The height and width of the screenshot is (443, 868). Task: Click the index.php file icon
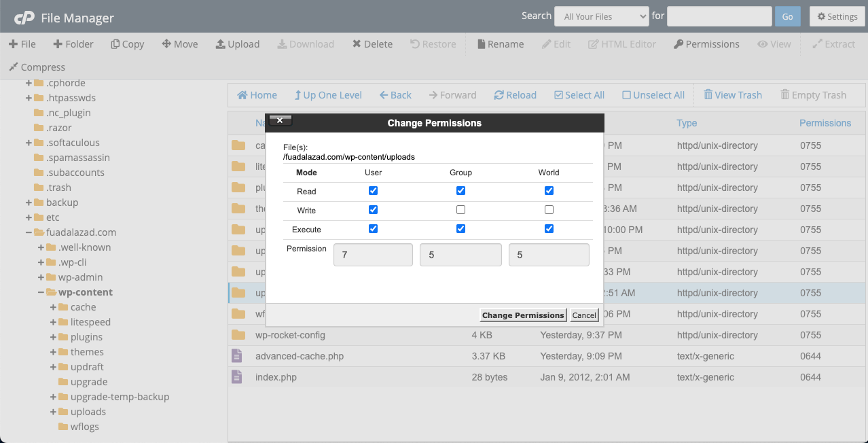pyautogui.click(x=237, y=376)
